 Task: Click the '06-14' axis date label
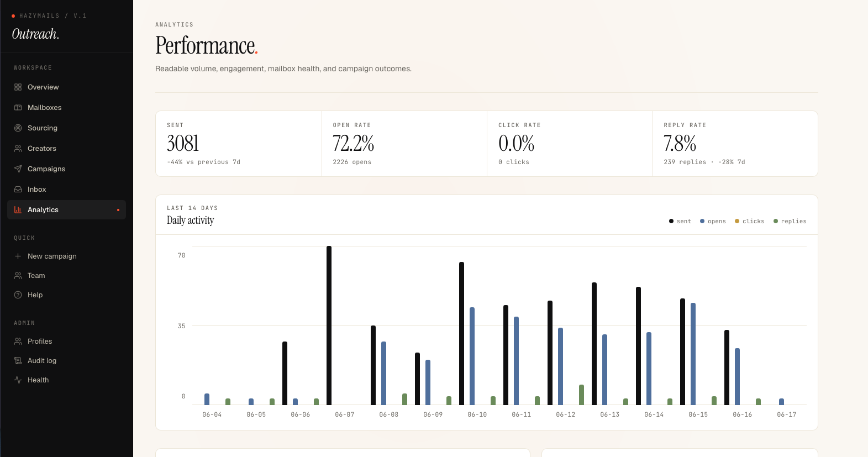(654, 414)
